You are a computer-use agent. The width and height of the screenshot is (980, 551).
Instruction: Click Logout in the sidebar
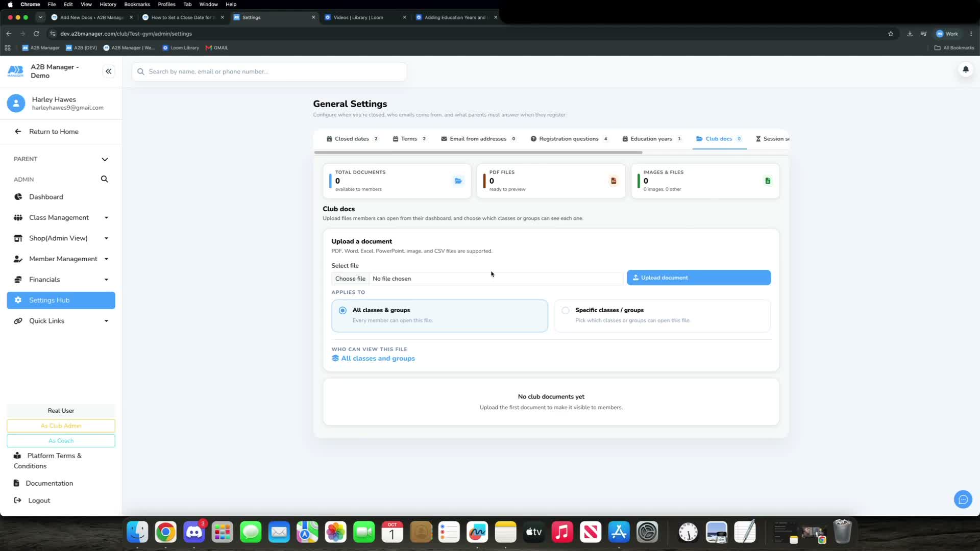[x=39, y=500]
